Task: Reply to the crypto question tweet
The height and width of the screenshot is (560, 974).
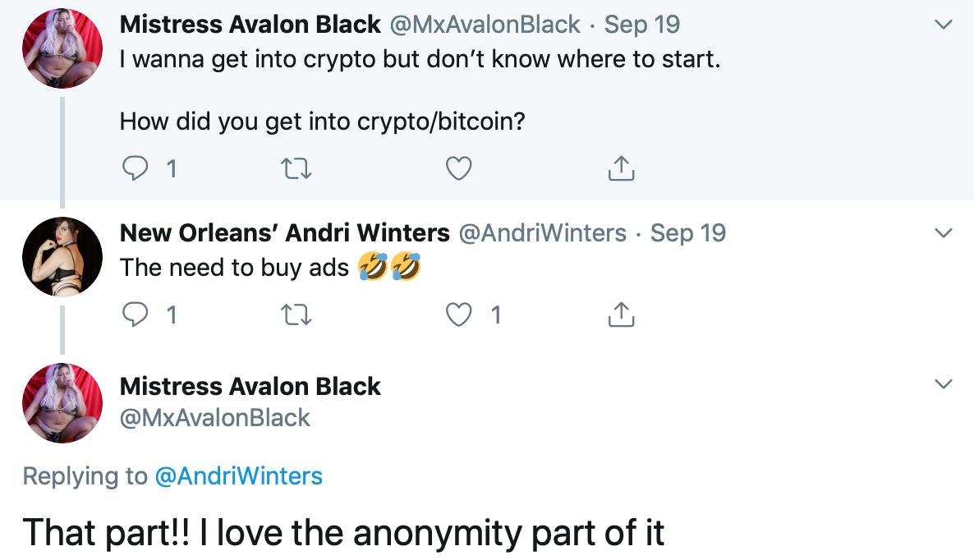Action: tap(134, 168)
